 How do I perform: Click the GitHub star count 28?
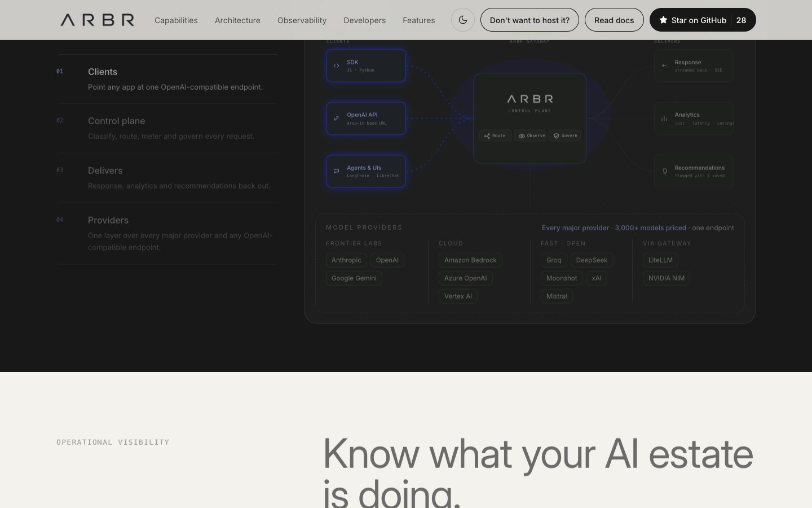click(741, 20)
